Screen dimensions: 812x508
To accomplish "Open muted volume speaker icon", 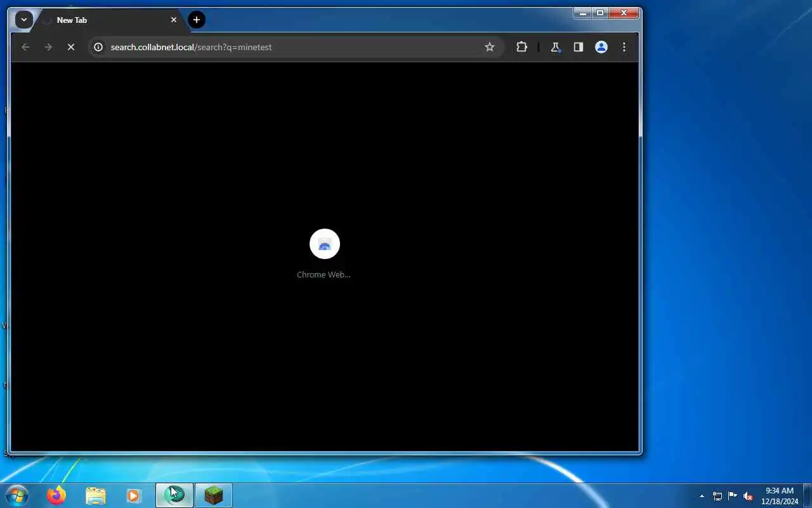I will (748, 496).
